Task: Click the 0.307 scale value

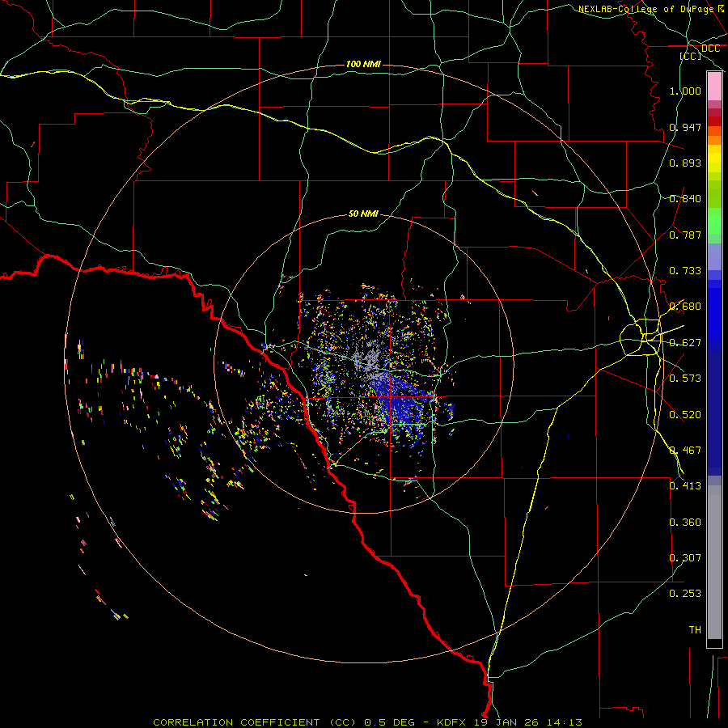Action: point(685,558)
